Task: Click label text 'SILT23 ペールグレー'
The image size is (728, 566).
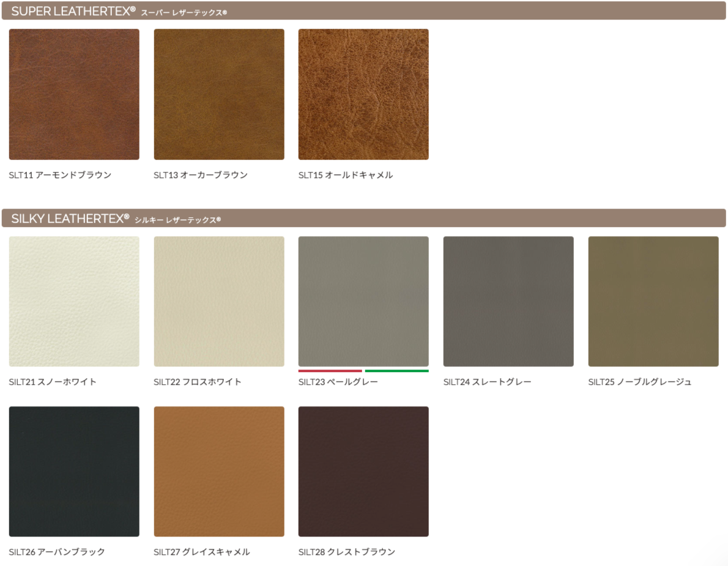Action: pos(338,382)
